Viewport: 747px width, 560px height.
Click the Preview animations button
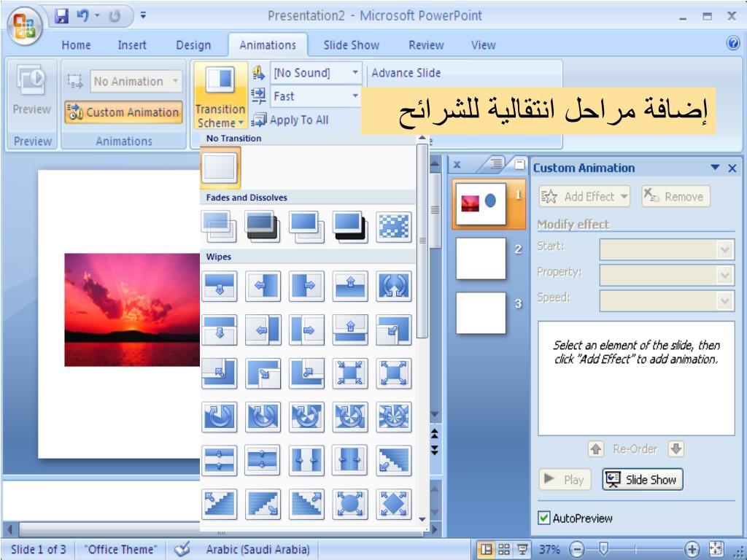[x=31, y=90]
